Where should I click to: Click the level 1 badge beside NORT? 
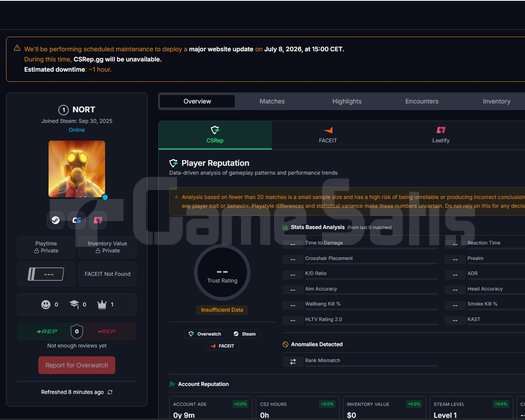pyautogui.click(x=63, y=110)
